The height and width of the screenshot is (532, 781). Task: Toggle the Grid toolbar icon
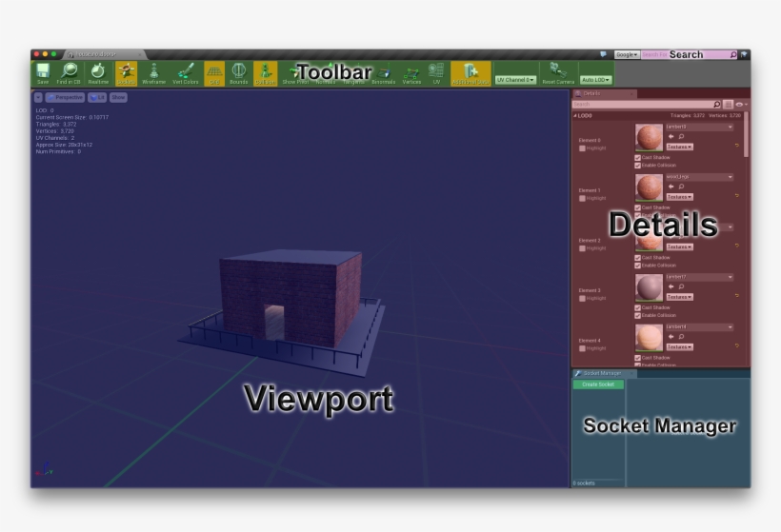coord(214,73)
